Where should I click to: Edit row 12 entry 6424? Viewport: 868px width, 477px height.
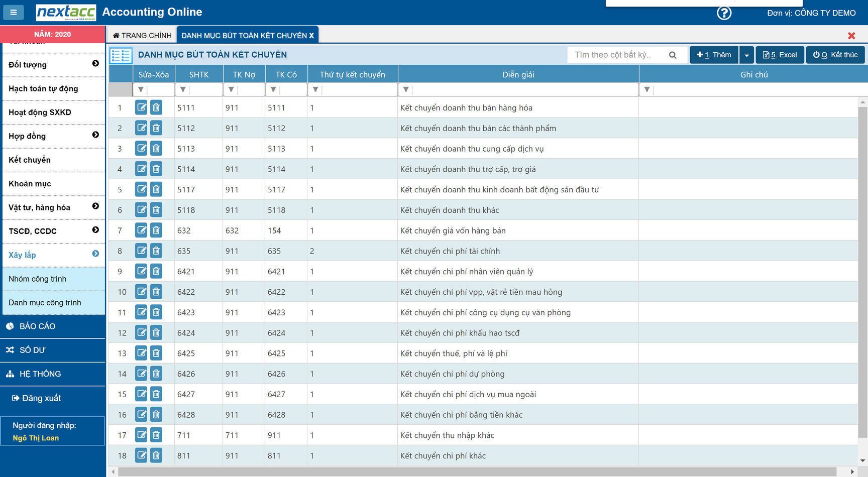[x=141, y=332]
